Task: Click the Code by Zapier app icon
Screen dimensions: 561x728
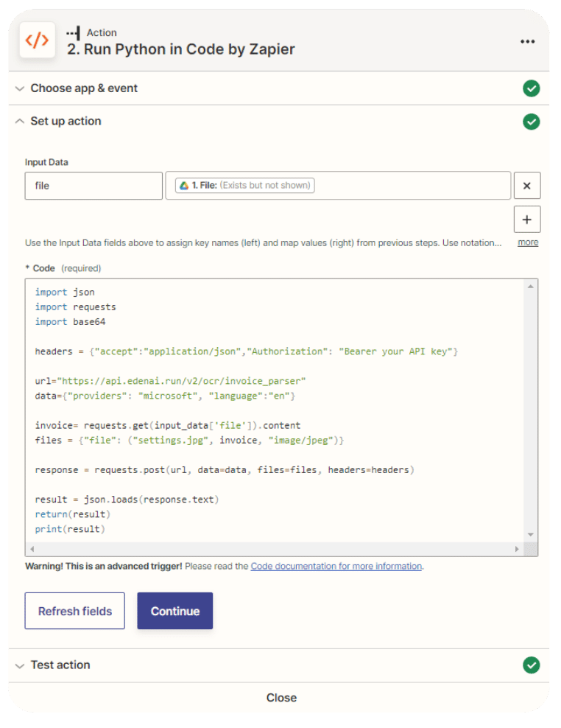Action: (x=37, y=41)
